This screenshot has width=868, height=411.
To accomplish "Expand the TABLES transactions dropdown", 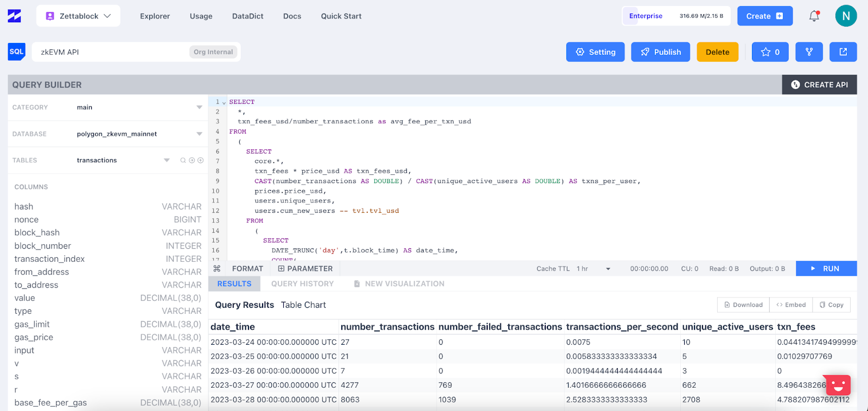I will coord(123,160).
